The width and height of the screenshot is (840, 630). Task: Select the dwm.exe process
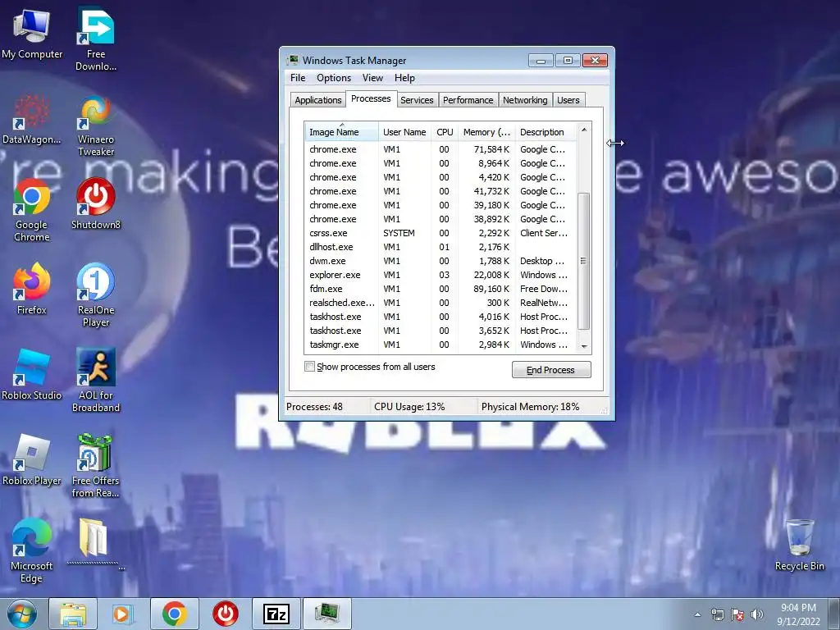point(440,261)
